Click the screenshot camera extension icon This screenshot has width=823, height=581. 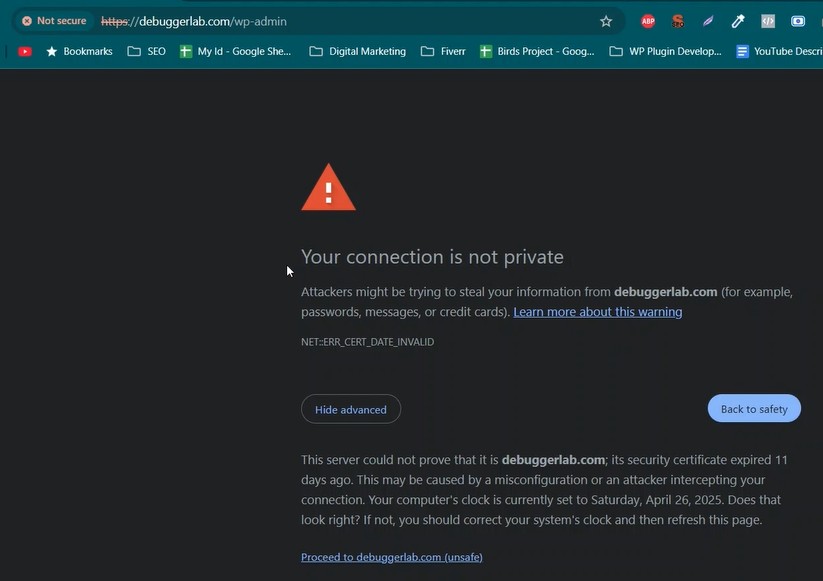point(798,21)
